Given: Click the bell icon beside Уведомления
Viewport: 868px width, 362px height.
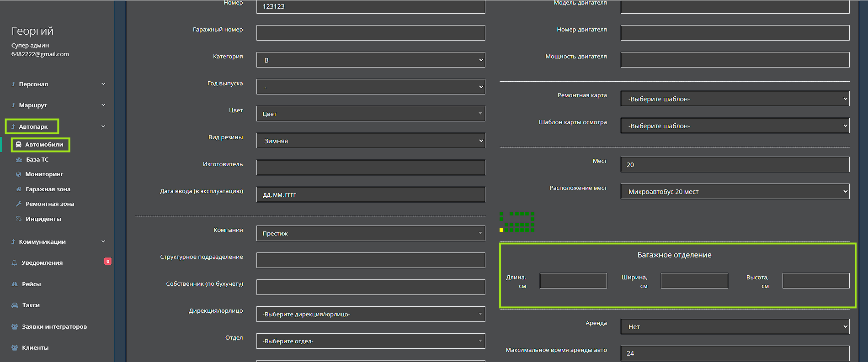Looking at the screenshot, I should pos(15,263).
